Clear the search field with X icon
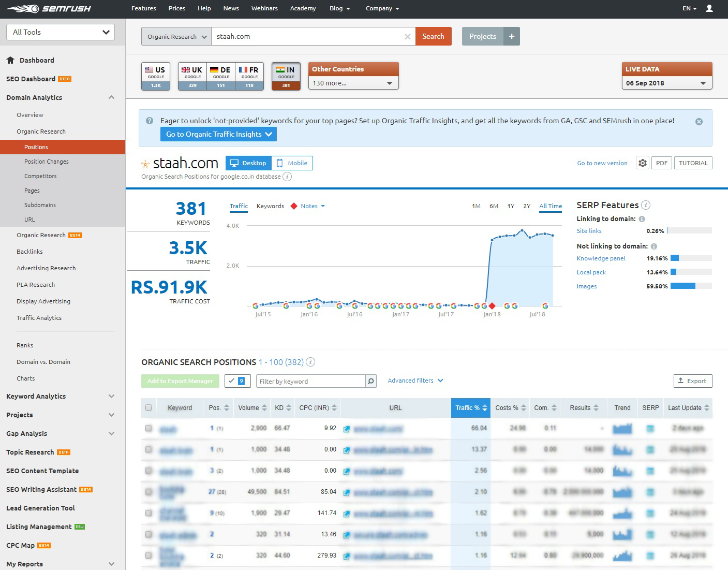The width and height of the screenshot is (728, 570). (407, 36)
